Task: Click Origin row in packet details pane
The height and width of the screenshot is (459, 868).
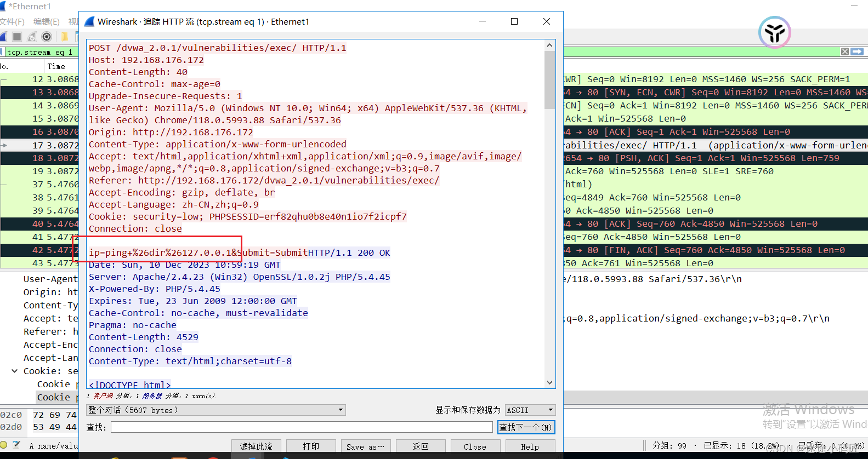Action: click(x=50, y=292)
